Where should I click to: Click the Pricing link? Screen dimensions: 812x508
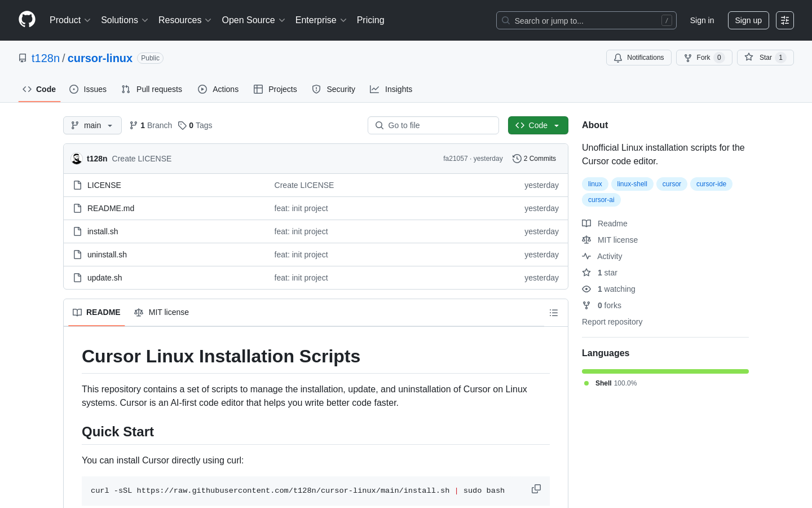tap(370, 20)
